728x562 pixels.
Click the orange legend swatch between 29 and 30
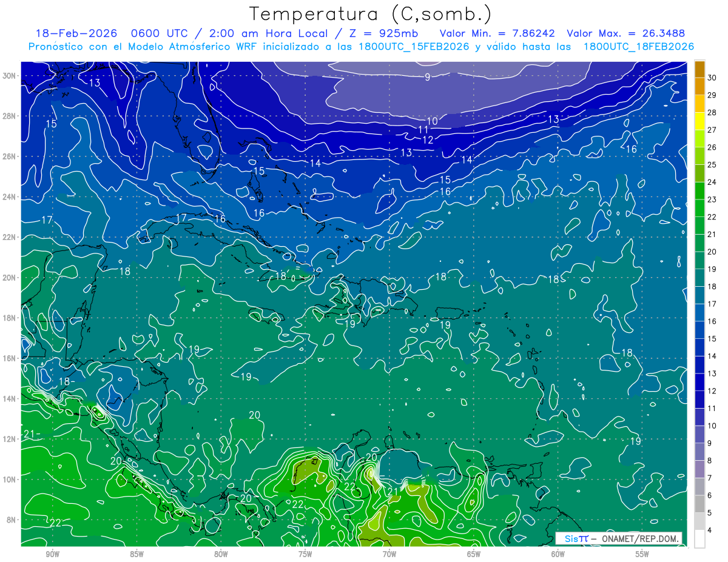[699, 87]
